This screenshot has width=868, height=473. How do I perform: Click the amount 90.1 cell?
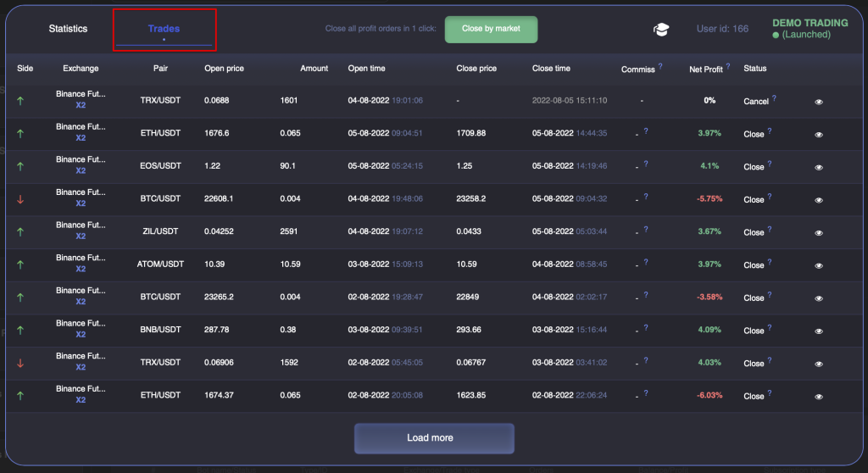coord(287,165)
